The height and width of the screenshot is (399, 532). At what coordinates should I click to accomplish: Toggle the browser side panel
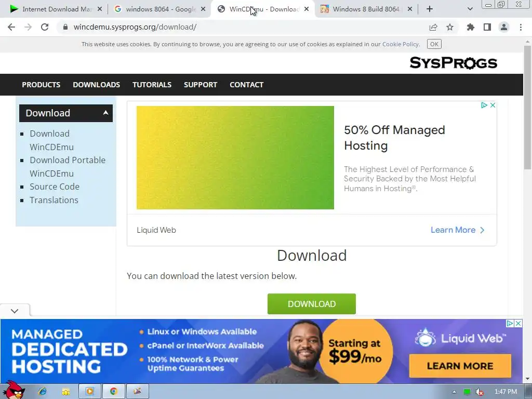(487, 27)
